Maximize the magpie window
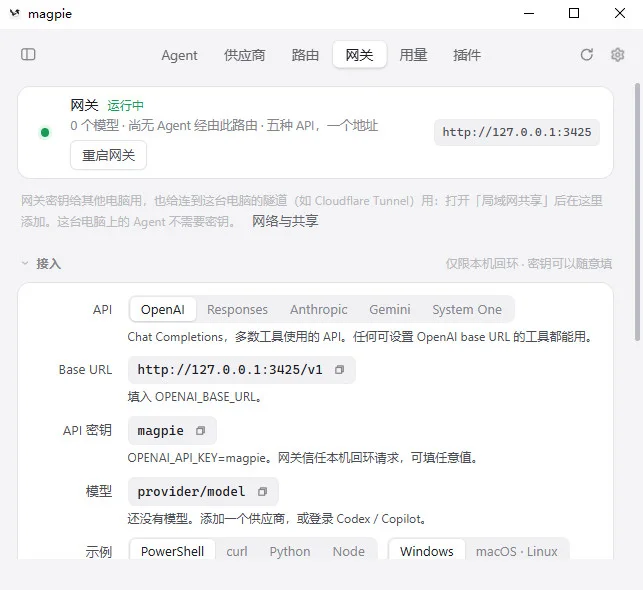This screenshot has height=590, width=643. coord(574,14)
